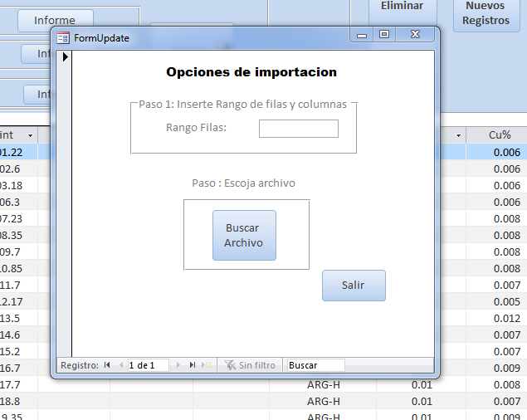Screen dimensions: 527x420
Task: Minimize the FormUpdate window
Action: [362, 35]
